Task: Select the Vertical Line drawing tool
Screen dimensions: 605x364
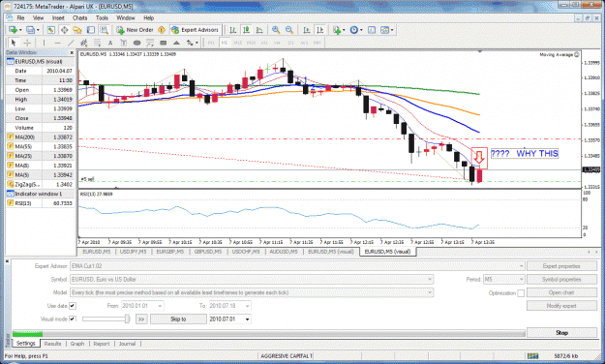Action: click(x=44, y=43)
